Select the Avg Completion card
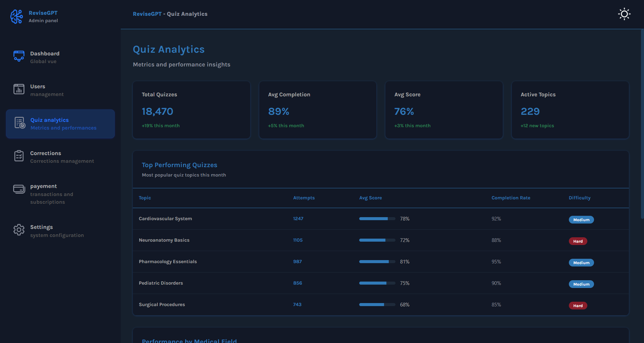 tap(318, 110)
